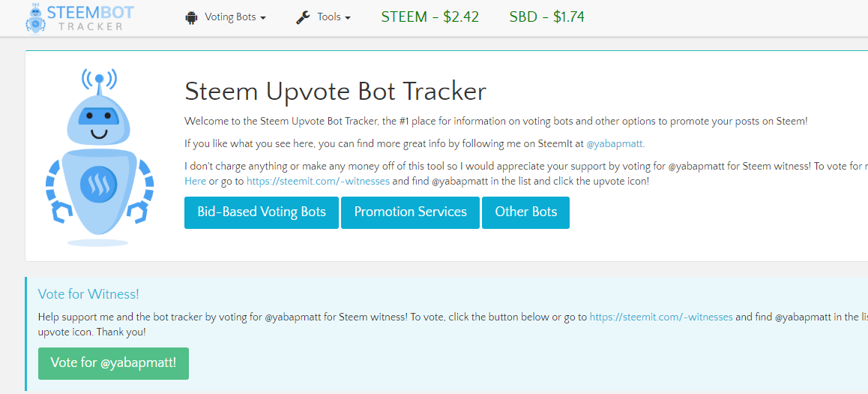This screenshot has height=394, width=868.
Task: Open the steemit witnesses link in welcome panel
Action: [318, 181]
